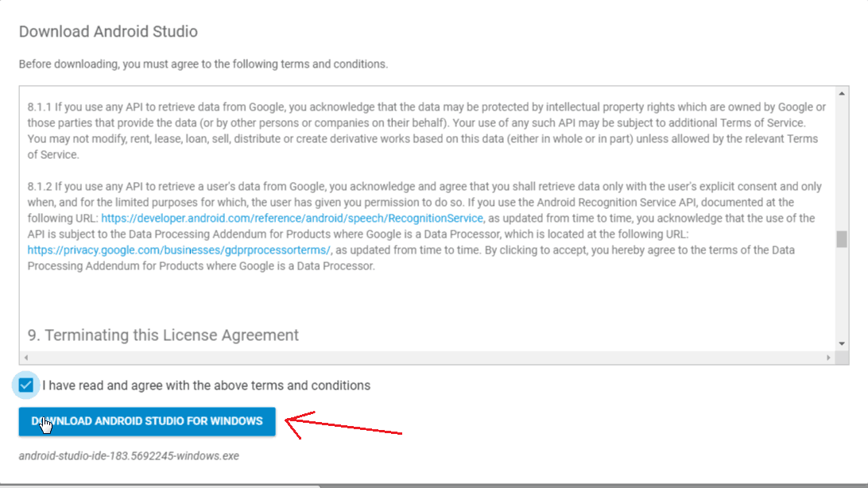Click Download Android Studio for Windows button
The width and height of the screenshot is (868, 488).
tap(147, 421)
